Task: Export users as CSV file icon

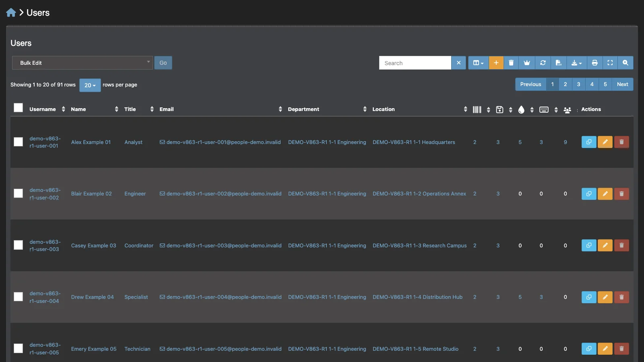Action: (x=558, y=63)
